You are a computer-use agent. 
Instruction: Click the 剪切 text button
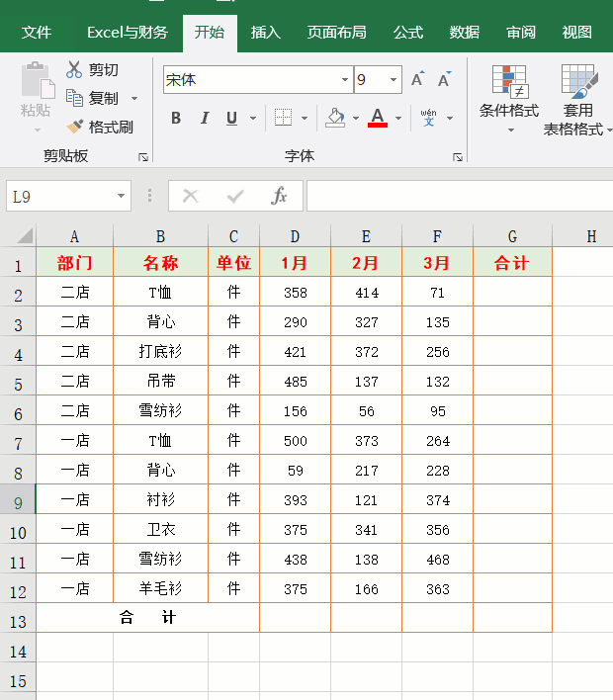click(103, 69)
